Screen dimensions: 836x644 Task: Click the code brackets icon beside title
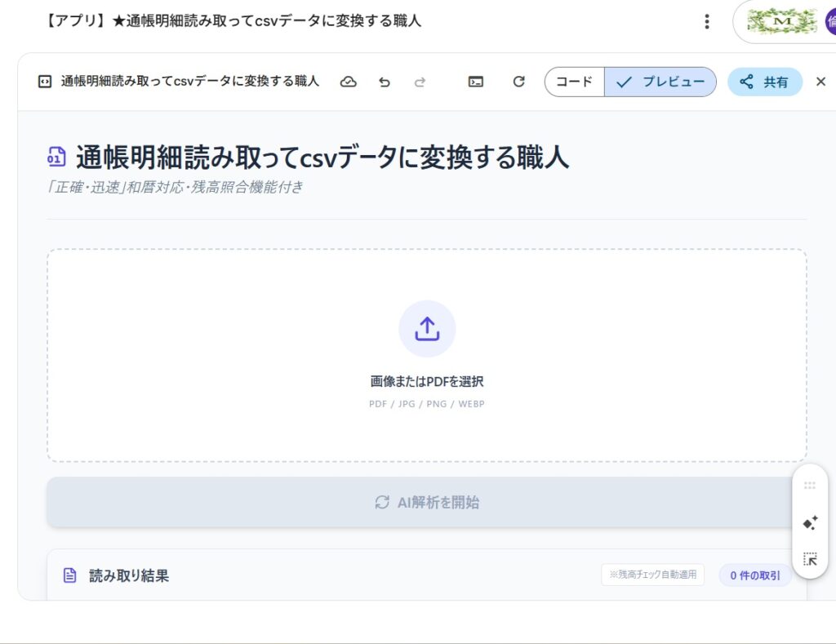pos(46,82)
